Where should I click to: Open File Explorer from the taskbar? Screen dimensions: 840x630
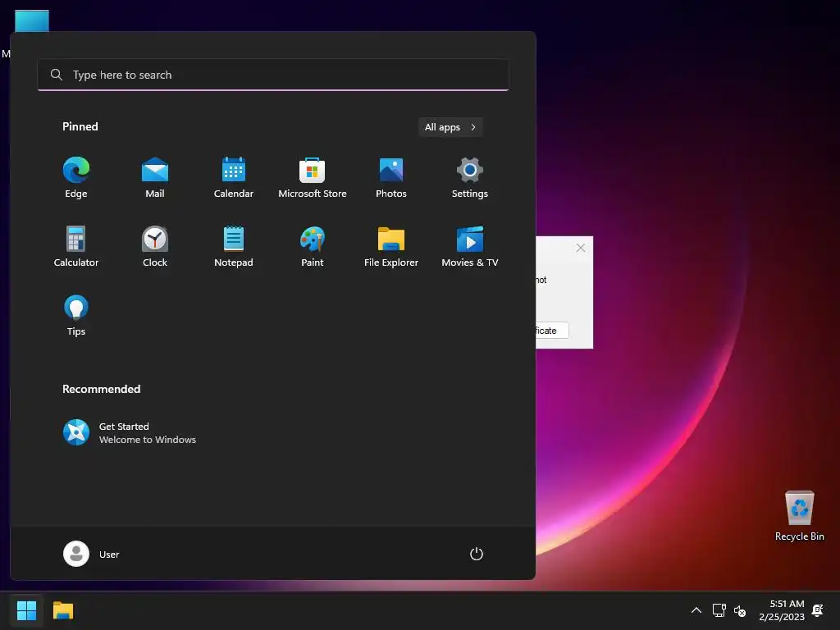coord(63,610)
